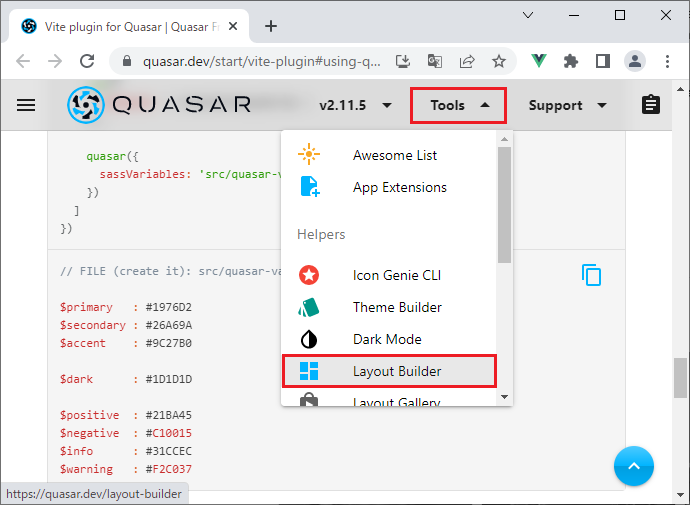Select App Extensions menu item
690x505 pixels.
[x=389, y=187]
